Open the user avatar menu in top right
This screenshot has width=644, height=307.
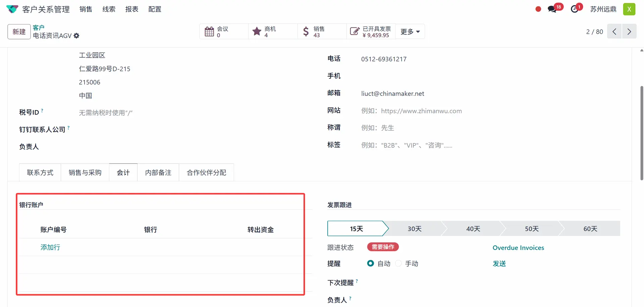pos(629,9)
